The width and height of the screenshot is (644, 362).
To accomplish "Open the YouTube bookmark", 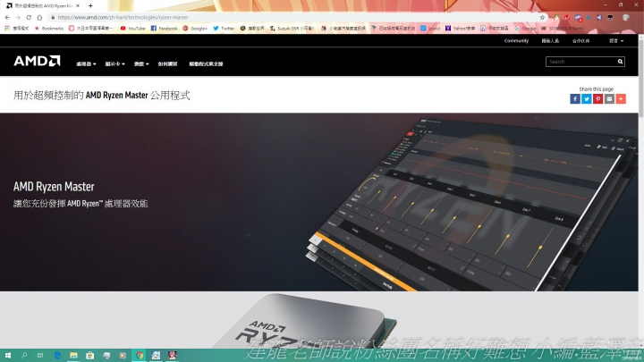I will [x=132, y=29].
